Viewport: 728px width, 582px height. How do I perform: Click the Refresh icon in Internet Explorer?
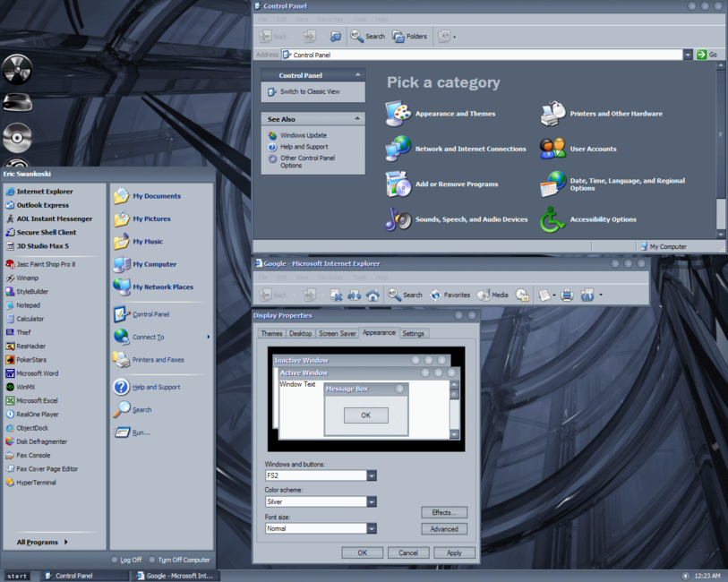click(x=355, y=295)
